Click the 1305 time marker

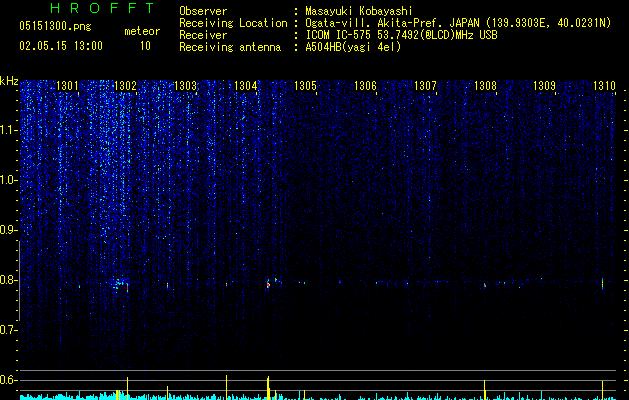click(305, 86)
